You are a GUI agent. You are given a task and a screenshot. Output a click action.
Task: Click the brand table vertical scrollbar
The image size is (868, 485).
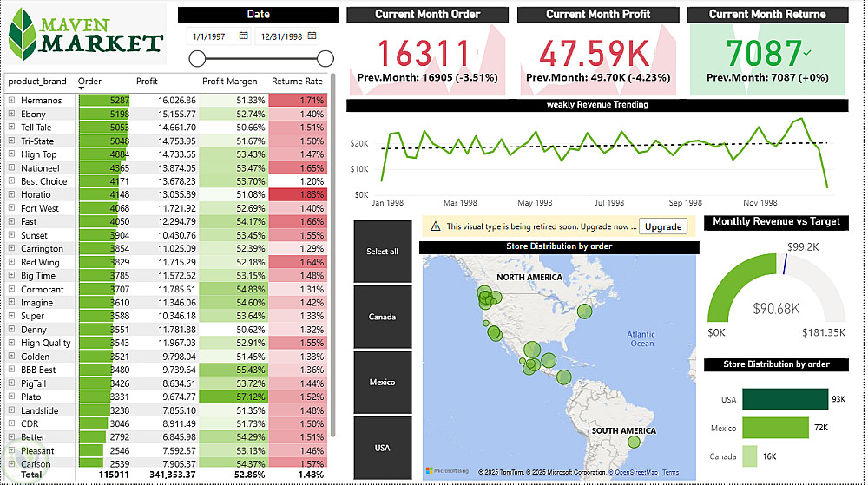(x=333, y=255)
